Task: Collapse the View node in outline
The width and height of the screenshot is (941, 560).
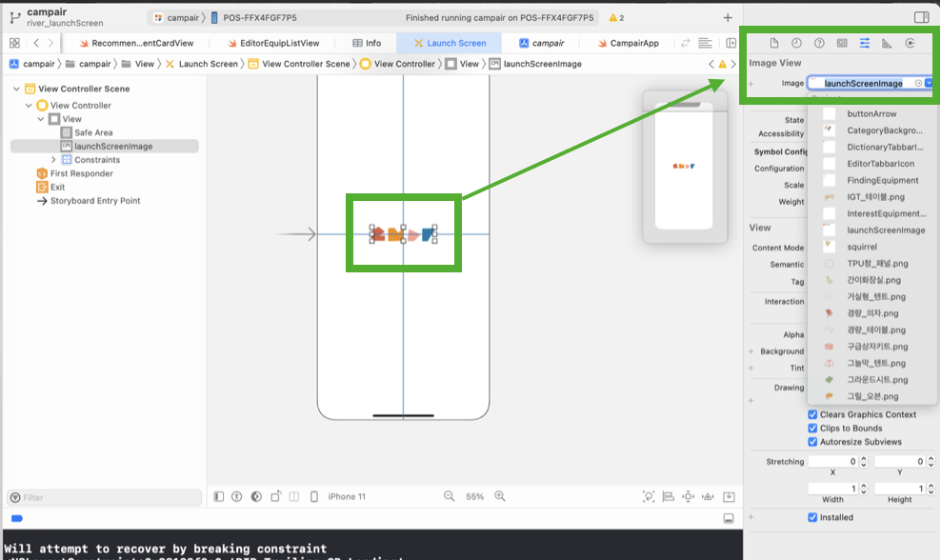Action: coord(40,119)
